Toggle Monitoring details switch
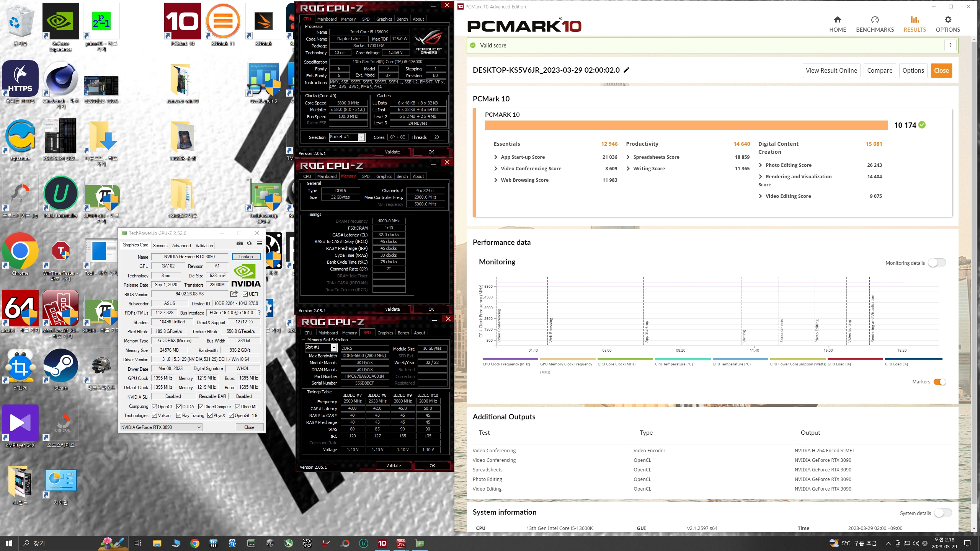This screenshot has height=551, width=980. pos(937,262)
